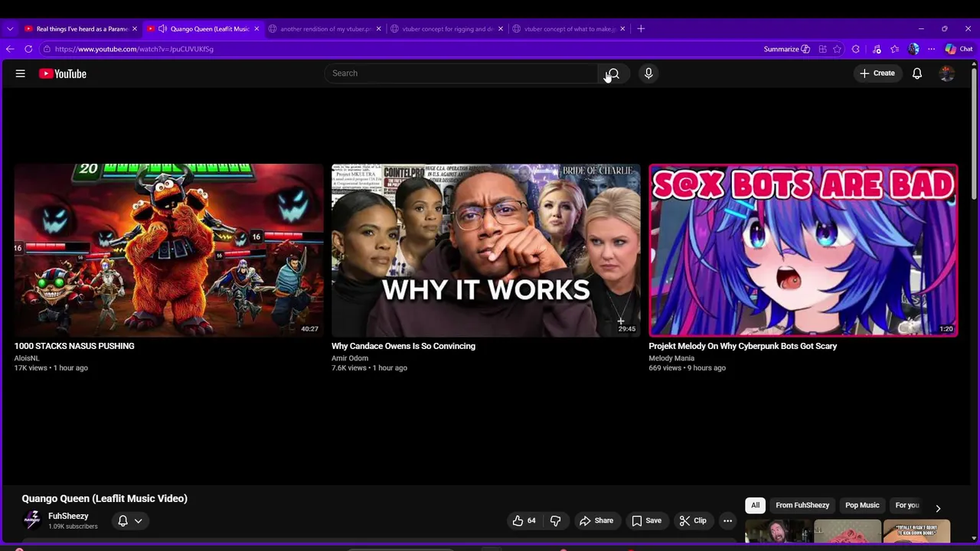Screen dimensions: 980x551
Task: Visit the Amir Odom channel
Action: (x=350, y=358)
